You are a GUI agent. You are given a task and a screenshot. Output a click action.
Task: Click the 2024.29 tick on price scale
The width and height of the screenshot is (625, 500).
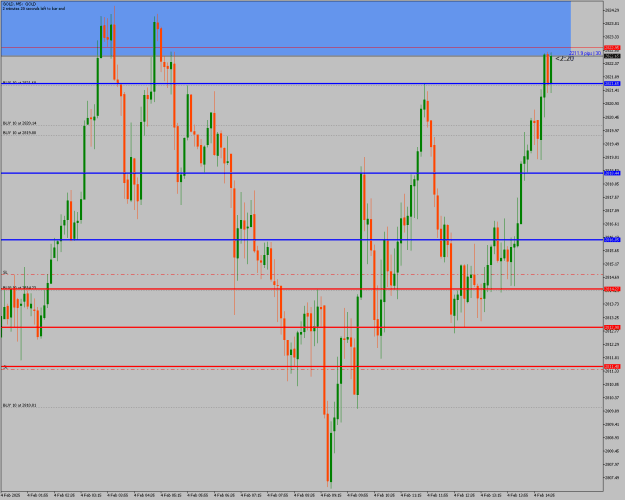[611, 10]
